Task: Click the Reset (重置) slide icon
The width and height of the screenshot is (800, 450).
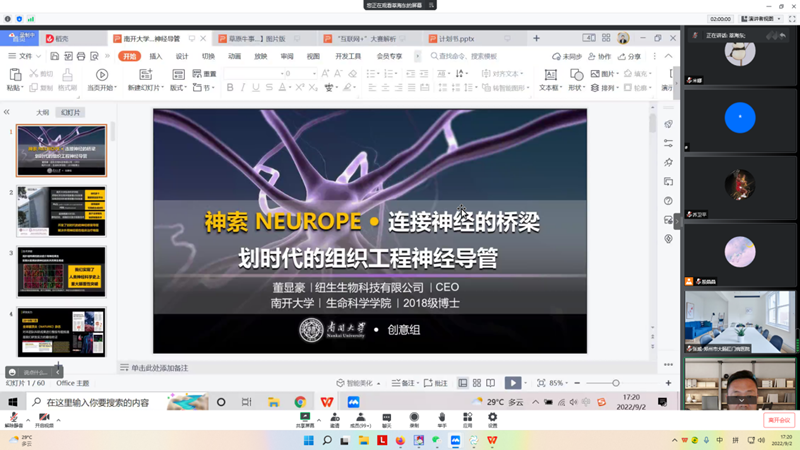Action: [197, 73]
